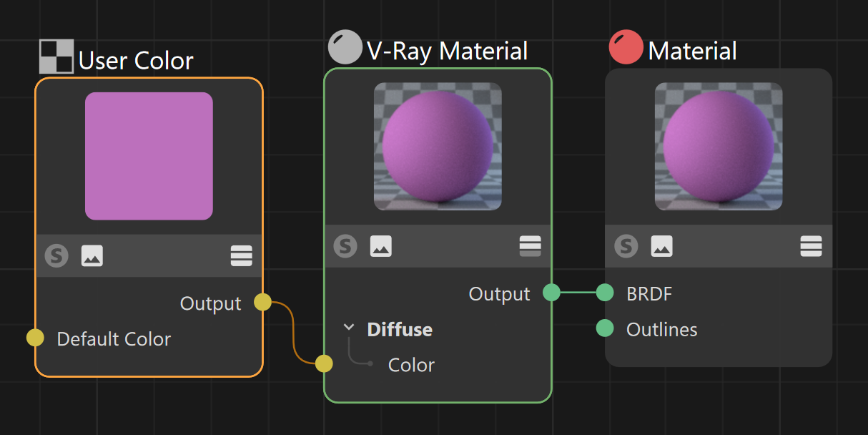The width and height of the screenshot is (868, 435).
Task: Toggle the S solo icon on Material node
Action: pyautogui.click(x=626, y=246)
